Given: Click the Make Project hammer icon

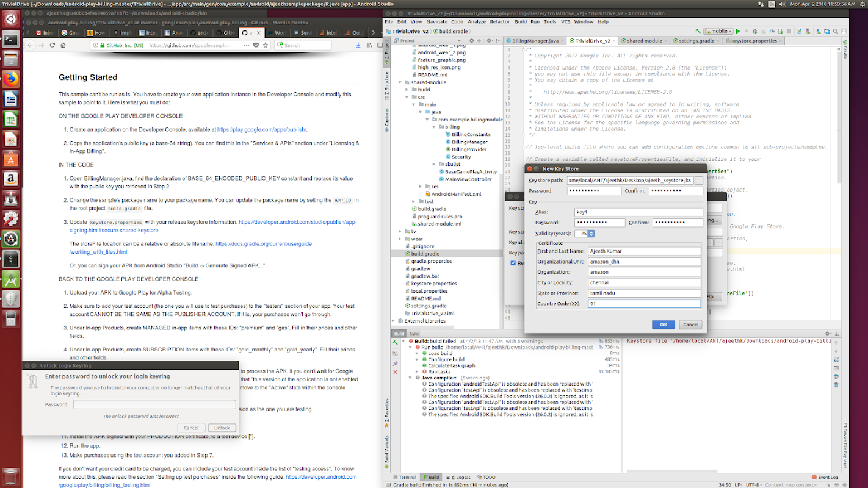Looking at the screenshot, I should tap(696, 31).
